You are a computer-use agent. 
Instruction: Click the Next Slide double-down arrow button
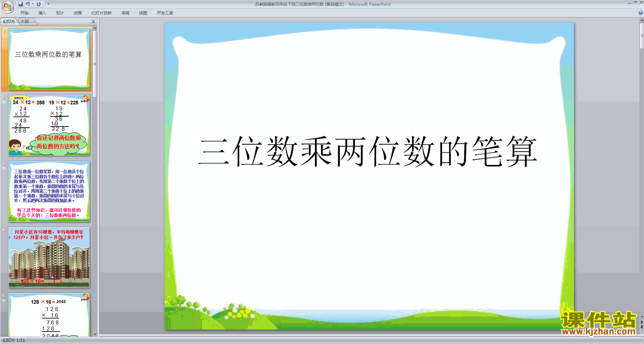point(642,327)
